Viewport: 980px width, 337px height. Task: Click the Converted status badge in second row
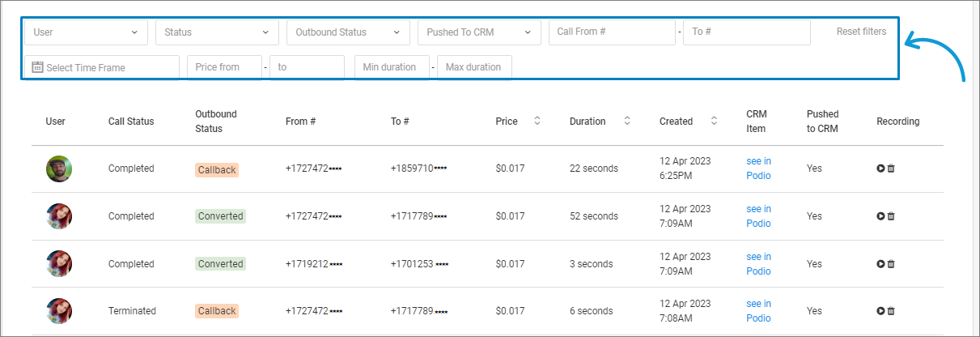click(x=220, y=216)
